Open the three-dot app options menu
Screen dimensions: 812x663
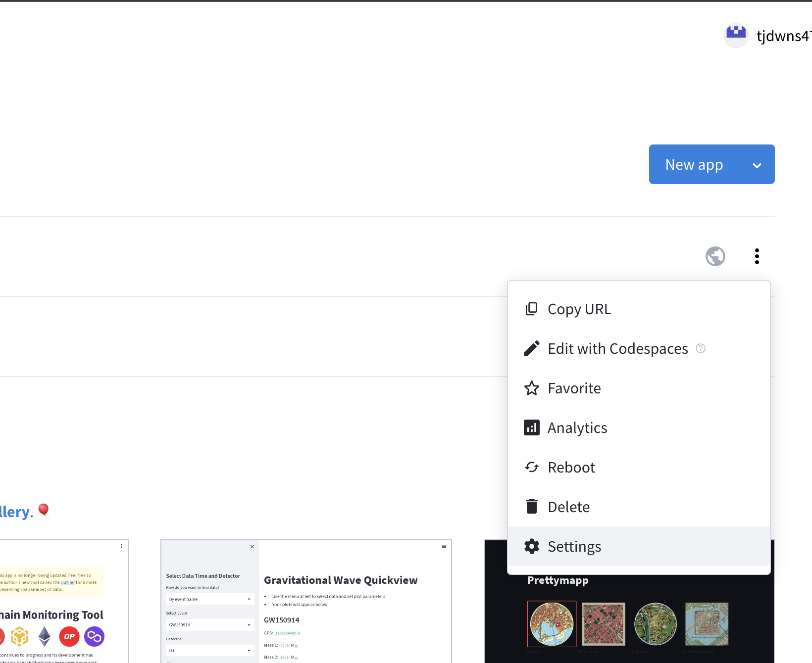(757, 256)
